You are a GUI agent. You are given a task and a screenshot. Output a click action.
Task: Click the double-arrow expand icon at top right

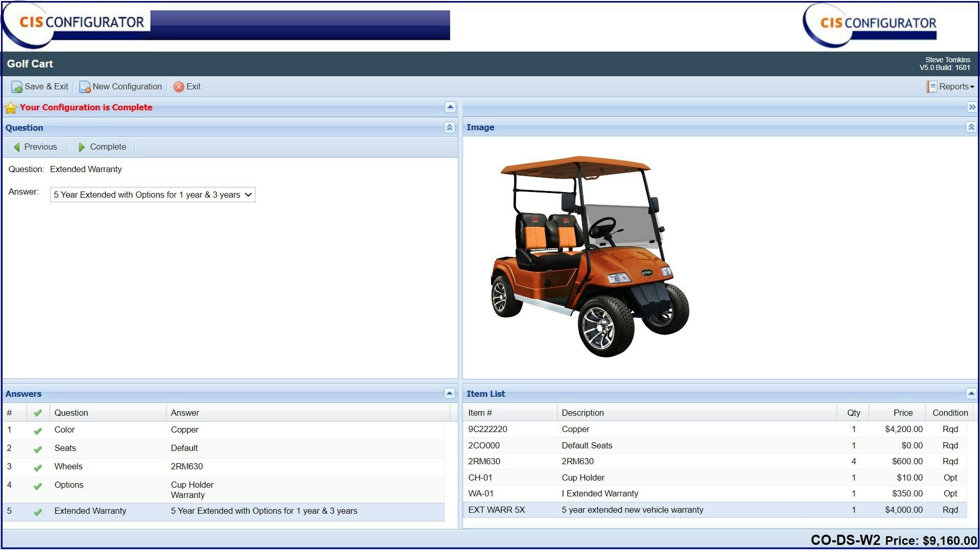971,107
